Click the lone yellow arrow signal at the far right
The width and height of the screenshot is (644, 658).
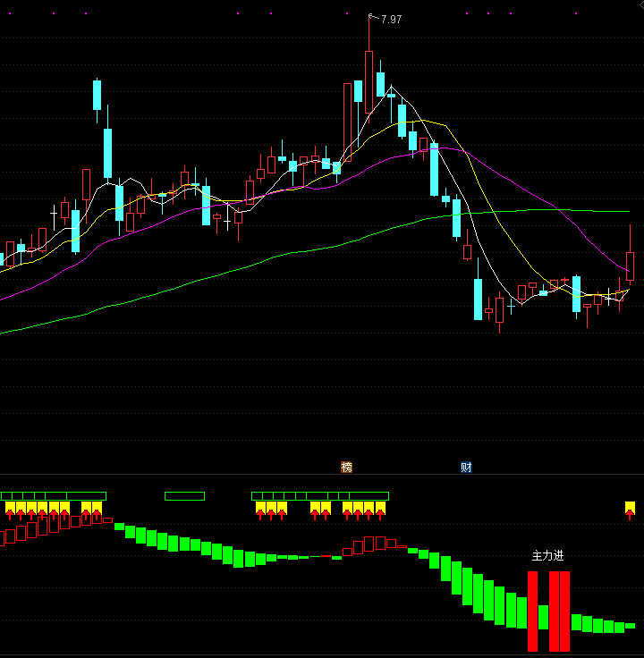click(630, 510)
